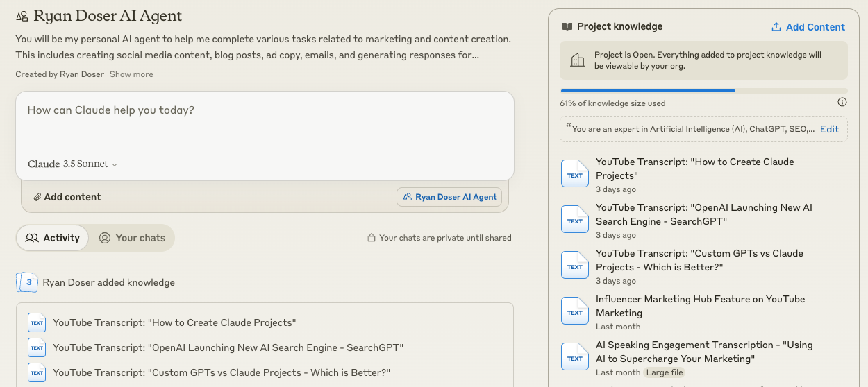Open the custom instructions text preview
Viewport: 868px width, 387px height.
coord(690,129)
